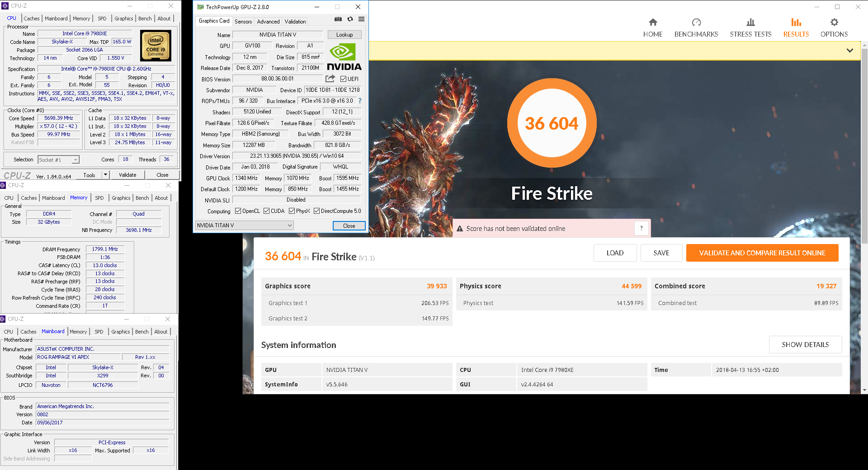Image resolution: width=868 pixels, height=470 pixels.
Task: Click the SAVE button in 3DMark results
Action: point(661,253)
